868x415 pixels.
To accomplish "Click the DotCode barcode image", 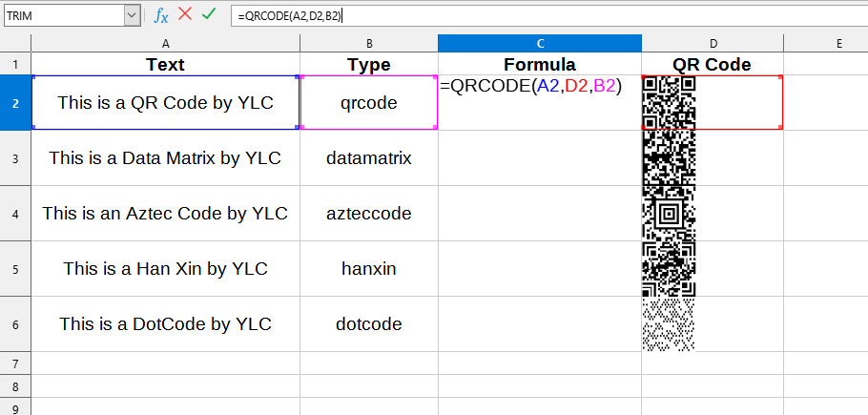I will pyautogui.click(x=669, y=324).
